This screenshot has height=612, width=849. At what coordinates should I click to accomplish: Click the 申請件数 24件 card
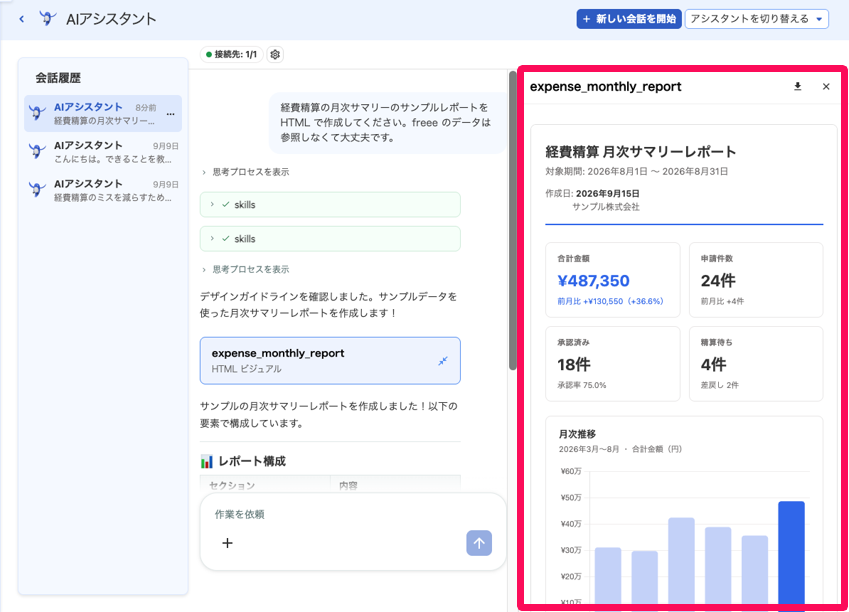point(756,280)
